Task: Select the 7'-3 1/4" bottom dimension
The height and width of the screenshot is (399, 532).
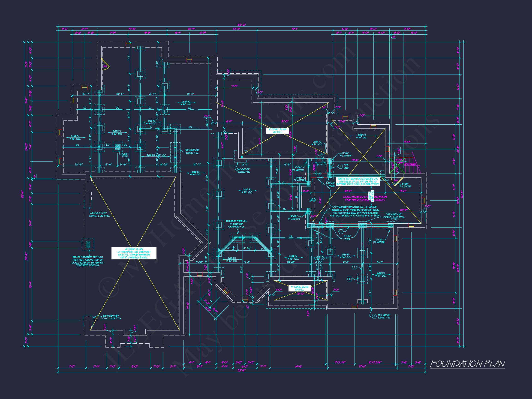Action: click(340, 363)
